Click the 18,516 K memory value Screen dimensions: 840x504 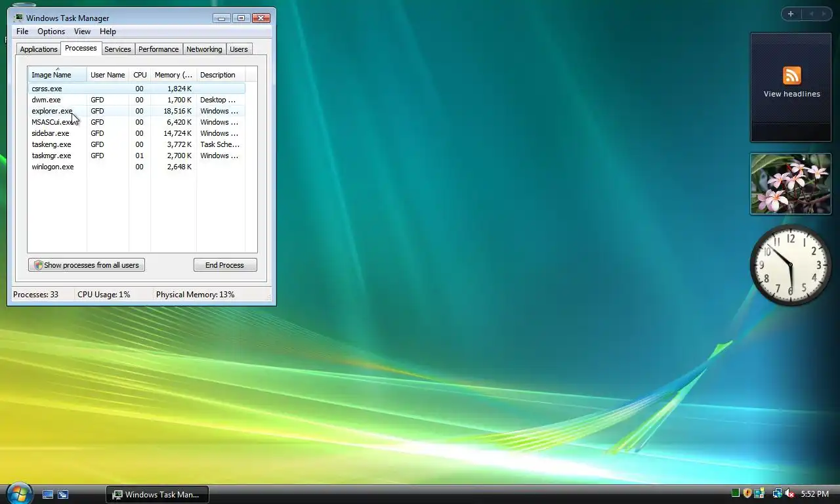coord(177,111)
